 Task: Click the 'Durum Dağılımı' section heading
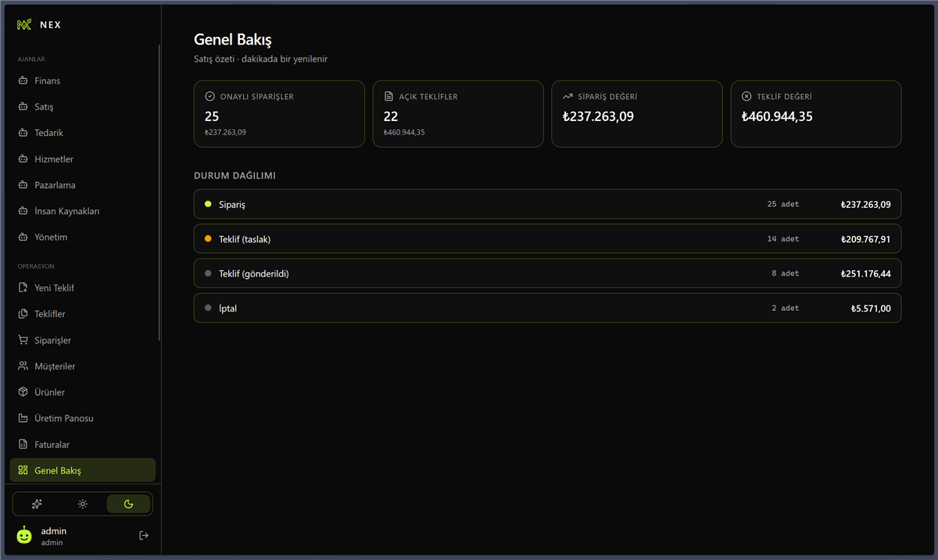click(234, 176)
